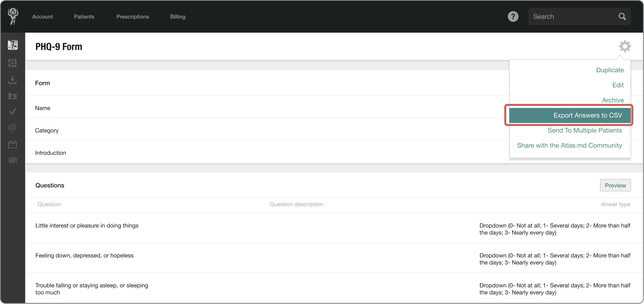This screenshot has width=644, height=304.
Task: Click the Anwer type column header
Action: click(x=616, y=204)
